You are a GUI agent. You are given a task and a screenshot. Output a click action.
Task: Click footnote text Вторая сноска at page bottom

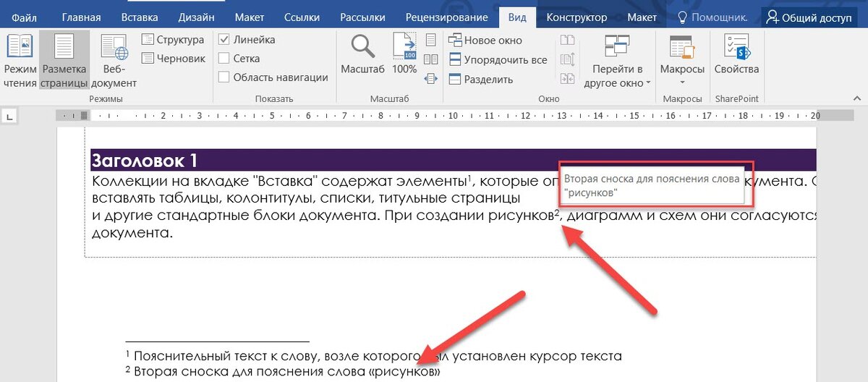(x=282, y=372)
